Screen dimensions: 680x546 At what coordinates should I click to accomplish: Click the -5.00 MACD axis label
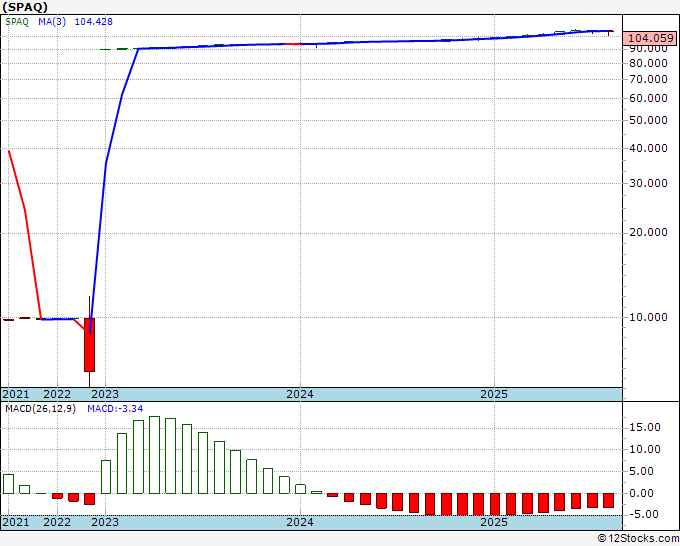pyautogui.click(x=645, y=515)
